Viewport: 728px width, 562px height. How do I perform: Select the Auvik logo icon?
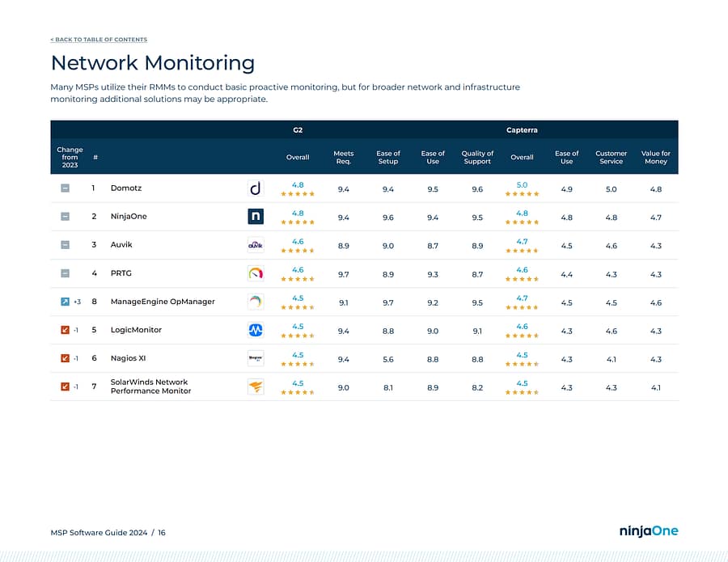click(256, 245)
